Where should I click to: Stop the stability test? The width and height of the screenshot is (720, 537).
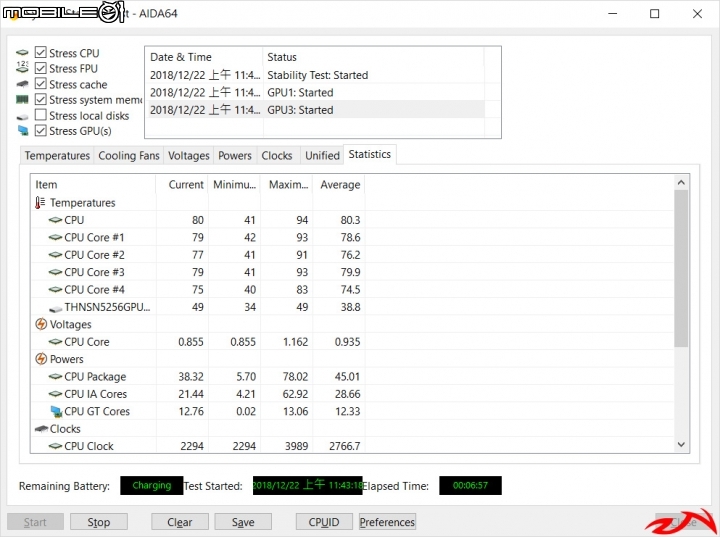coord(99,522)
